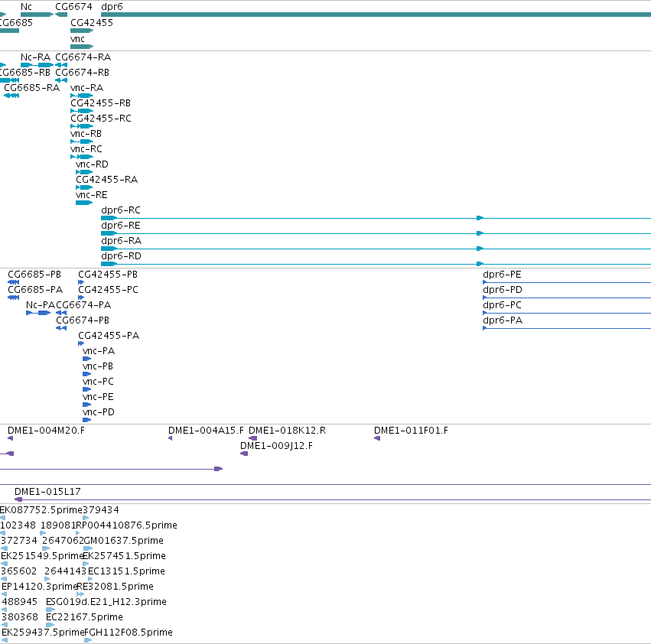This screenshot has height=644, width=651.
Task: Select transcript vnc-RB
Action: [86, 134]
